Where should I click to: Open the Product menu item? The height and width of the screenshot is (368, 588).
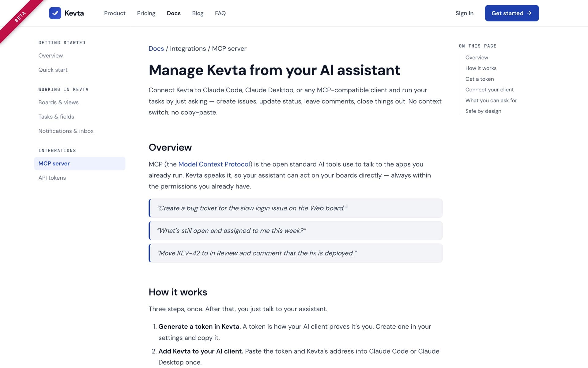click(x=115, y=13)
